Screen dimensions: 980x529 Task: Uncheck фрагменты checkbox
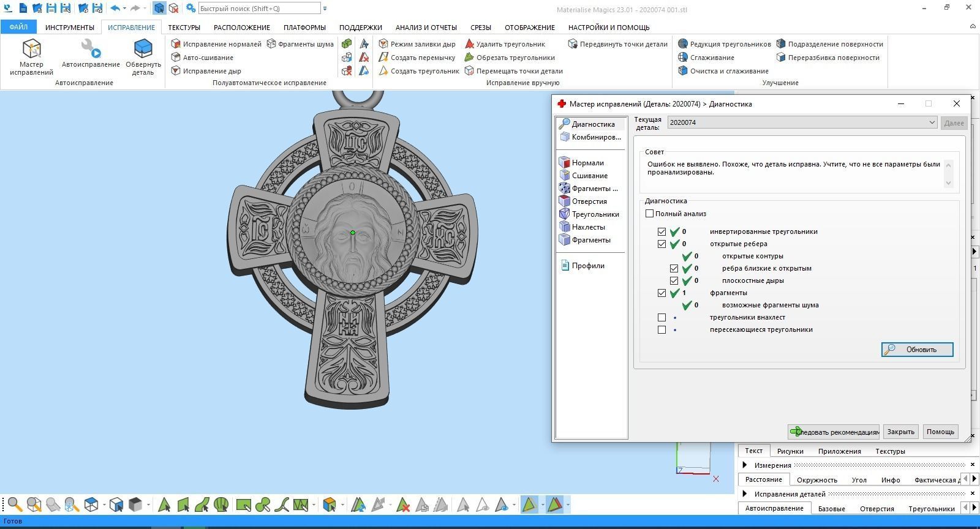pyautogui.click(x=661, y=293)
